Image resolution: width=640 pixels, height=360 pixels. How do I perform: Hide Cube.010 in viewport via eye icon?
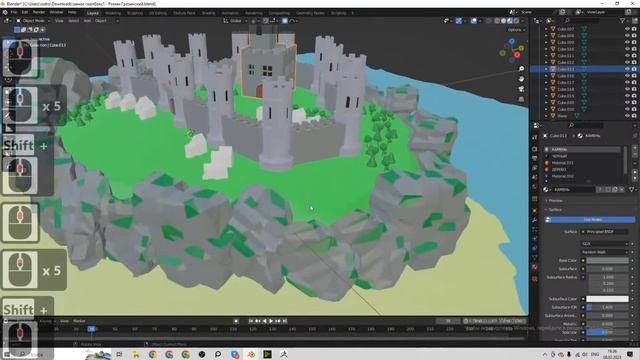click(x=627, y=49)
